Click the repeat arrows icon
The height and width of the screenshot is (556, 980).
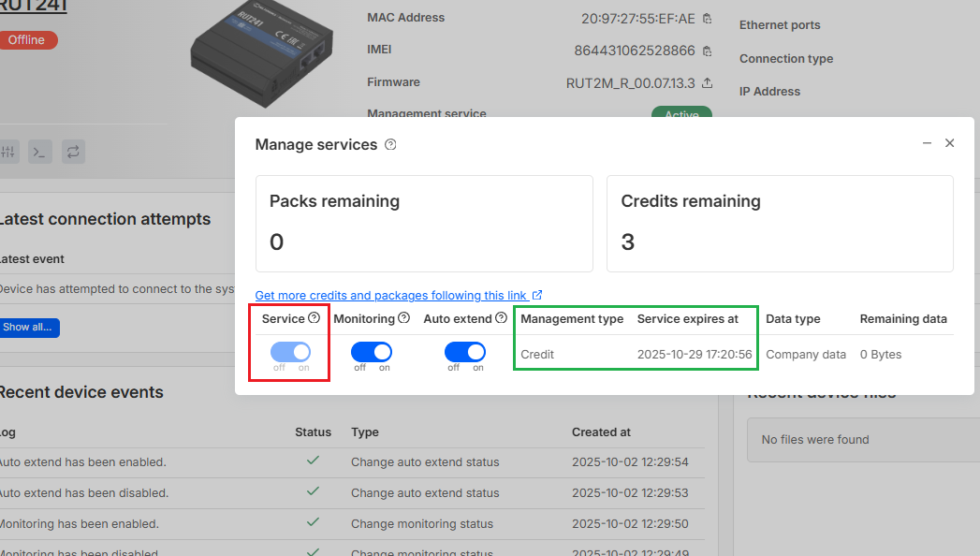tap(73, 152)
